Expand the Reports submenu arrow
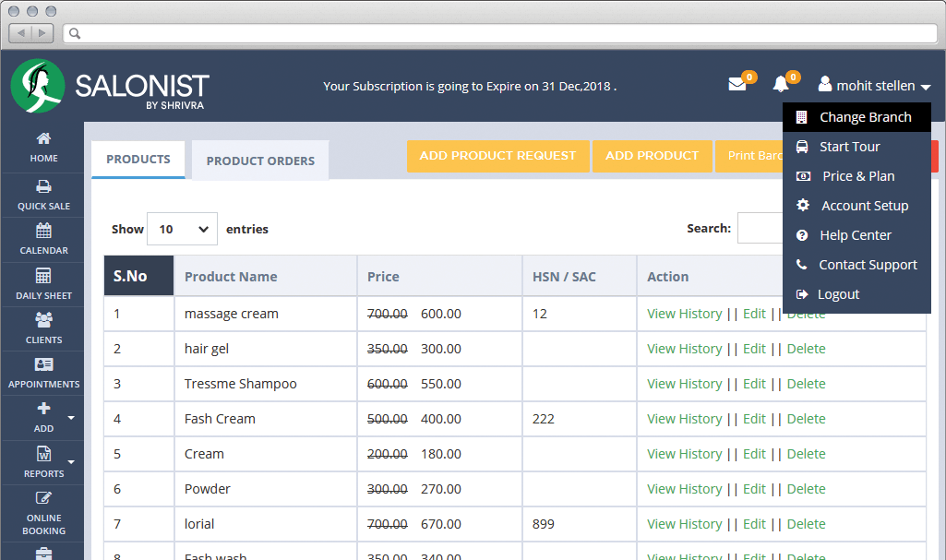 tap(71, 462)
